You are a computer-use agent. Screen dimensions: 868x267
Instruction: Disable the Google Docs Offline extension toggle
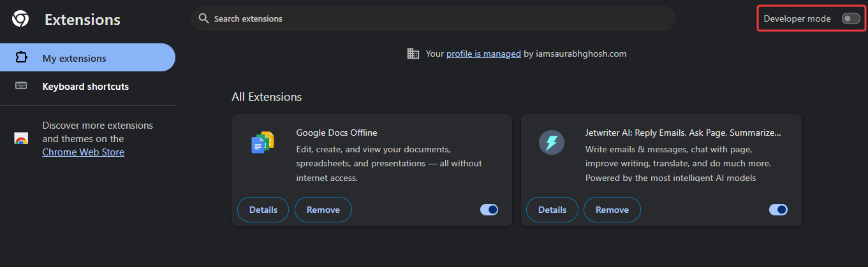click(x=489, y=210)
